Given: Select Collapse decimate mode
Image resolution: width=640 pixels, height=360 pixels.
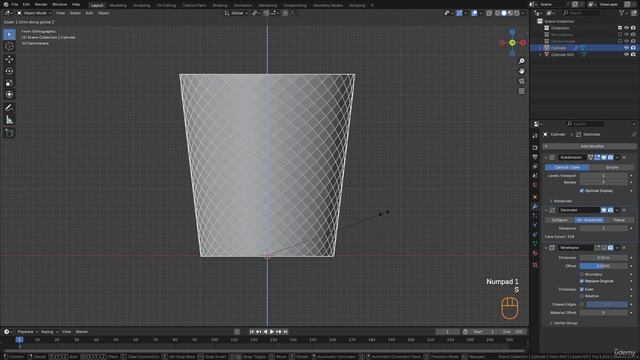Looking at the screenshot, I should 560,220.
